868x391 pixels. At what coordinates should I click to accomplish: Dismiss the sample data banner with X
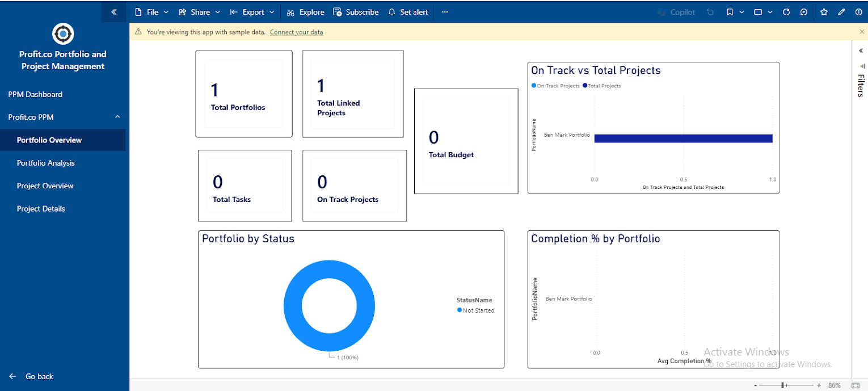[x=862, y=32]
